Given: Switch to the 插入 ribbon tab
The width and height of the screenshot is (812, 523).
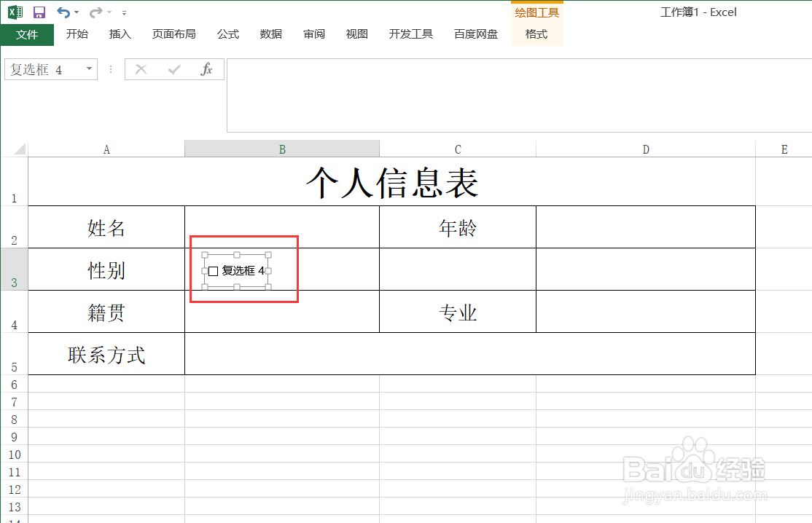Looking at the screenshot, I should [120, 34].
